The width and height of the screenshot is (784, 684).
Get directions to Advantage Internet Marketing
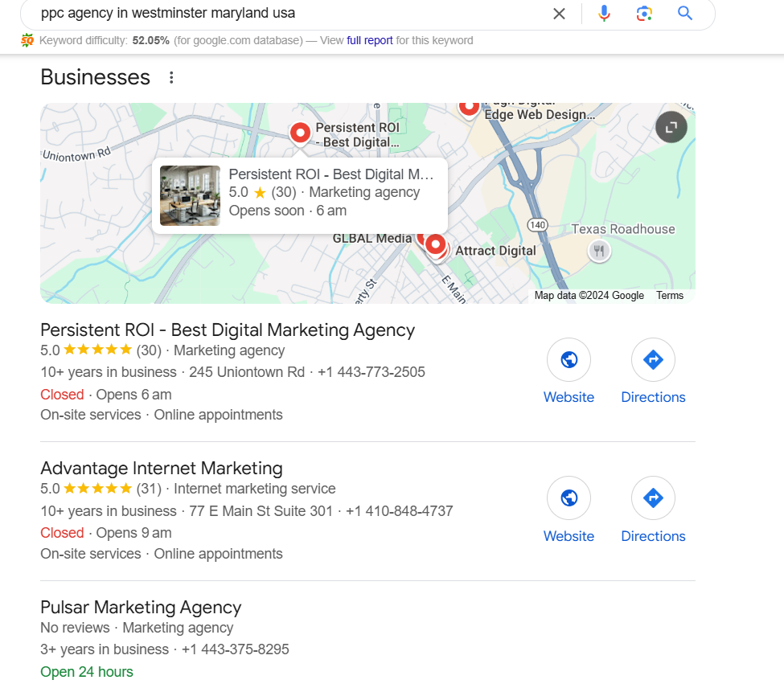pyautogui.click(x=653, y=498)
